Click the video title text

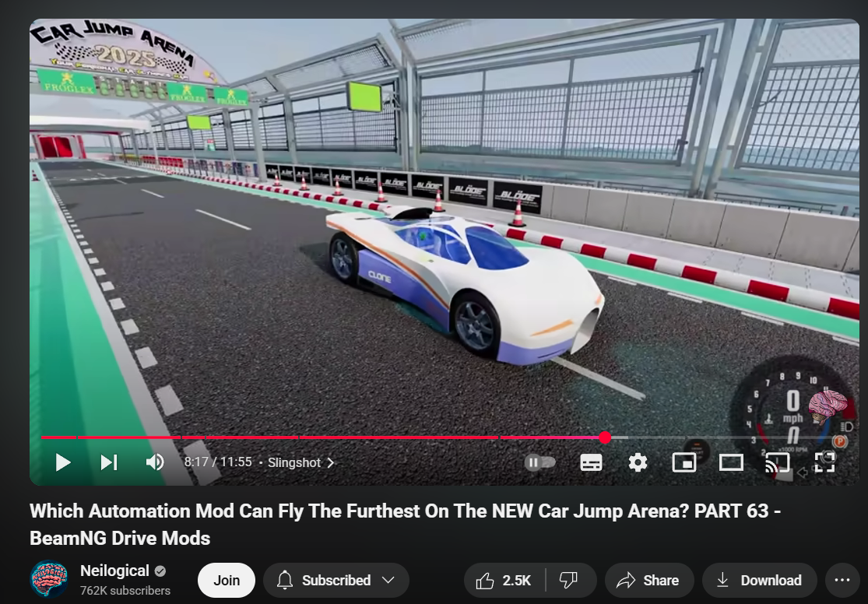tap(405, 525)
